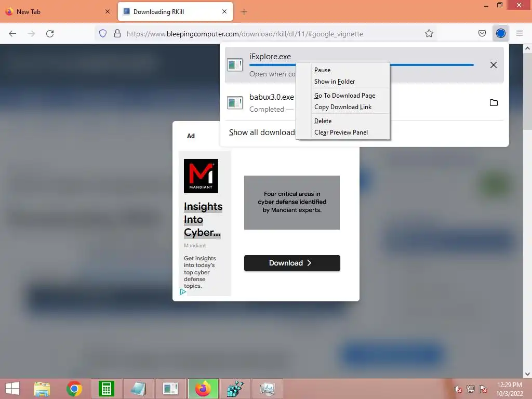Open the Action Center flag icon
This screenshot has width=532, height=399.
pos(483,389)
